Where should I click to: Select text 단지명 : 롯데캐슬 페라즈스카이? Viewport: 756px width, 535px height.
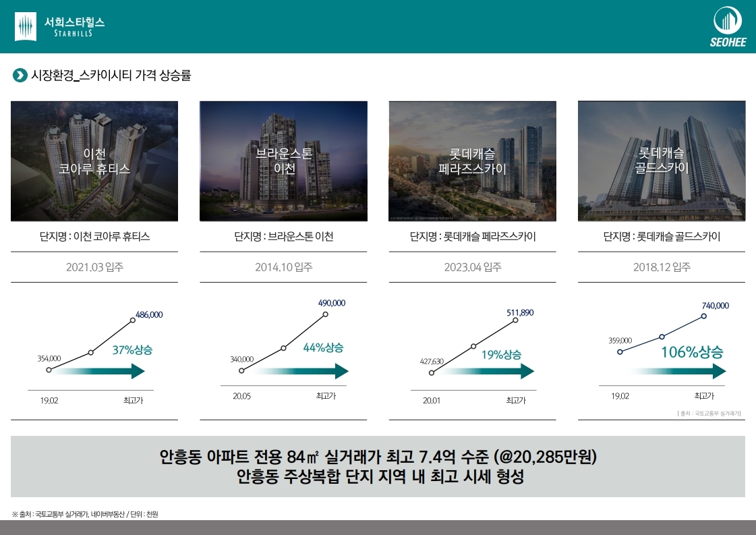473,236
